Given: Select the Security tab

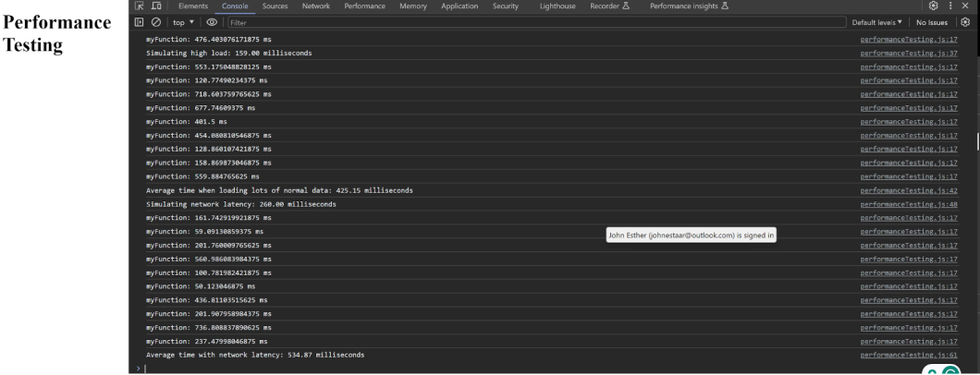Looking at the screenshot, I should (x=506, y=6).
